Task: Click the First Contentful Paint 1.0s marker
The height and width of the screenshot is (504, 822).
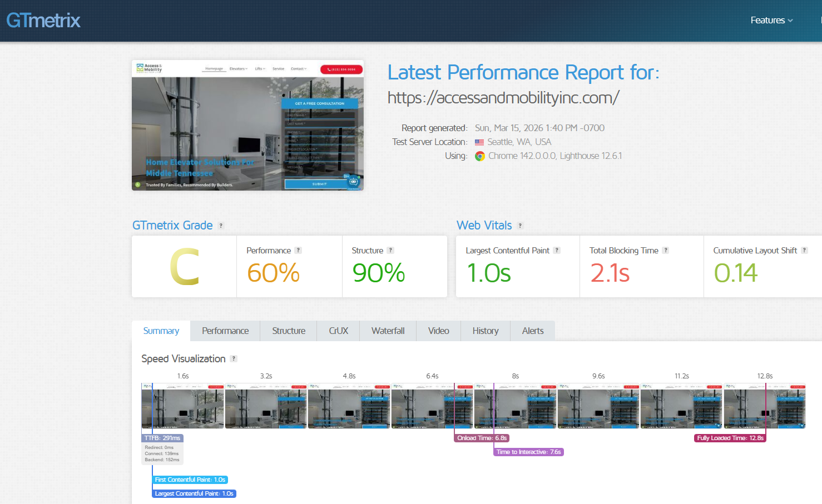Action: (190, 480)
